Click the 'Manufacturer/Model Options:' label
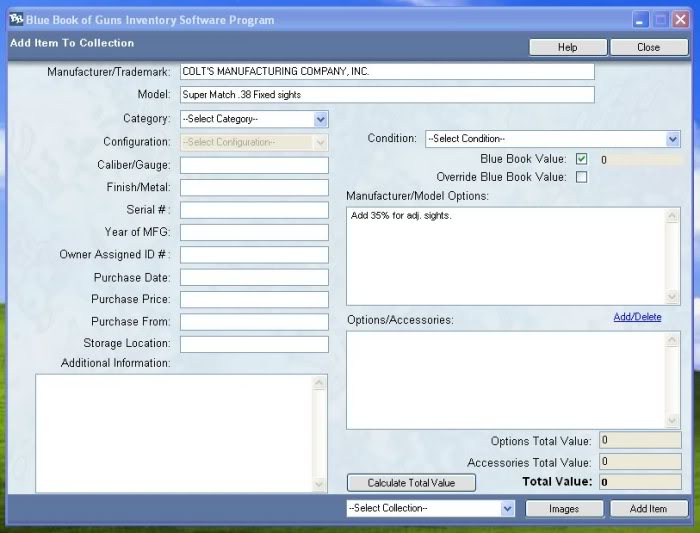The height and width of the screenshot is (533, 700). 417,196
